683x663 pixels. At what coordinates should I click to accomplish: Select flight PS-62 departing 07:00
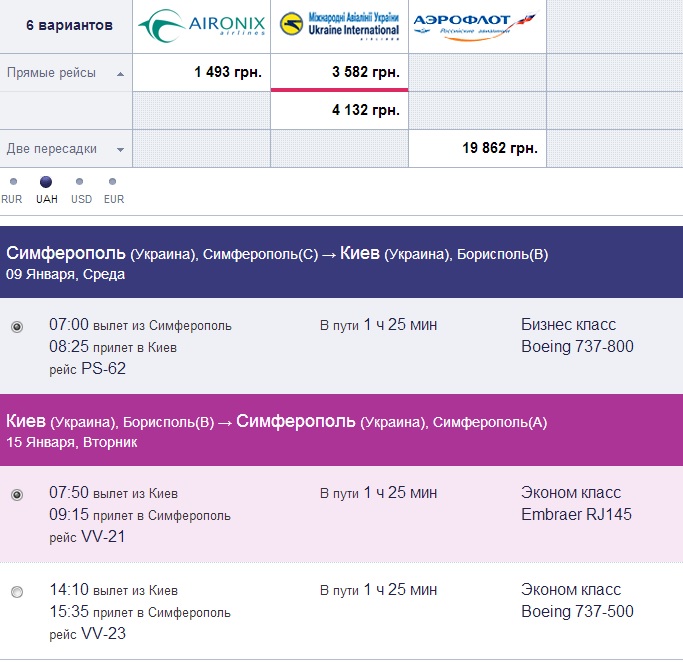pyautogui.click(x=17, y=327)
